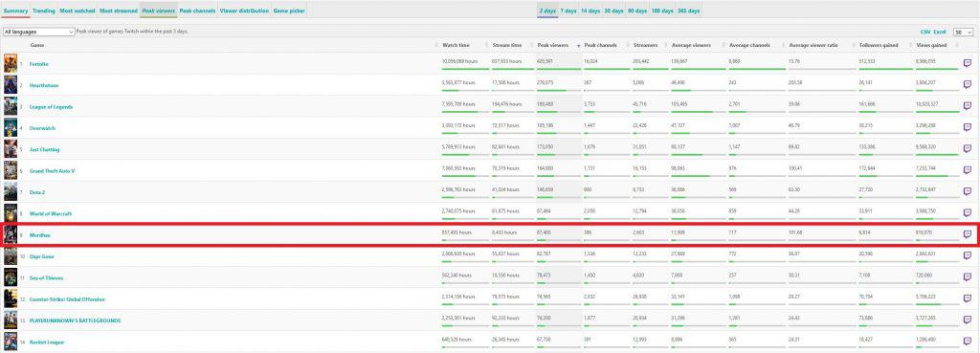The width and height of the screenshot is (980, 353).
Task: Switch to the Peak viewers tab
Action: click(158, 11)
